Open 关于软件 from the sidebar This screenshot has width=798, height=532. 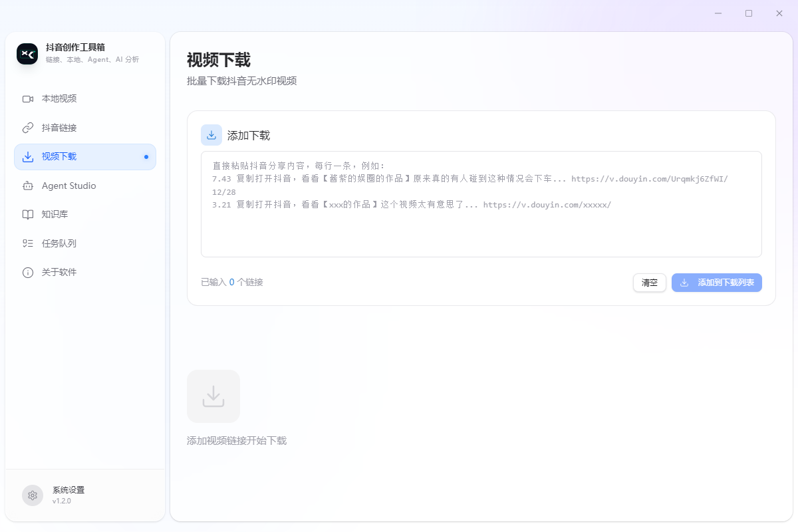click(85, 273)
